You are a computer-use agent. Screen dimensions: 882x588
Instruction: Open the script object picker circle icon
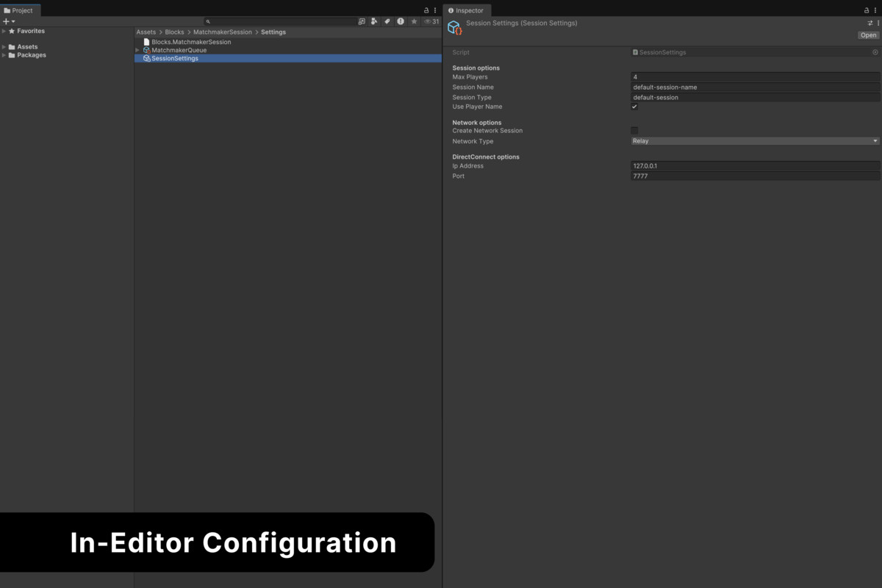(x=875, y=52)
